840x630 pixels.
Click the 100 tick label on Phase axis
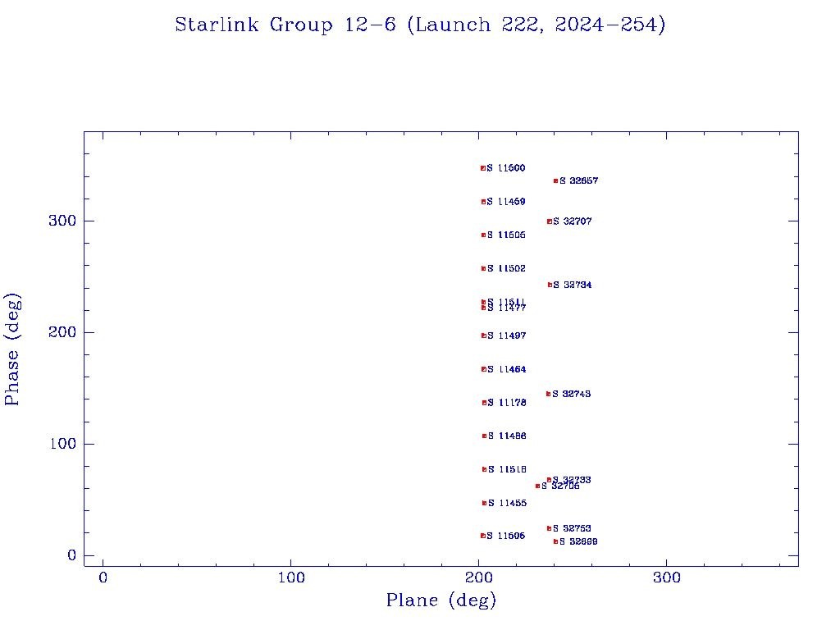[62, 444]
